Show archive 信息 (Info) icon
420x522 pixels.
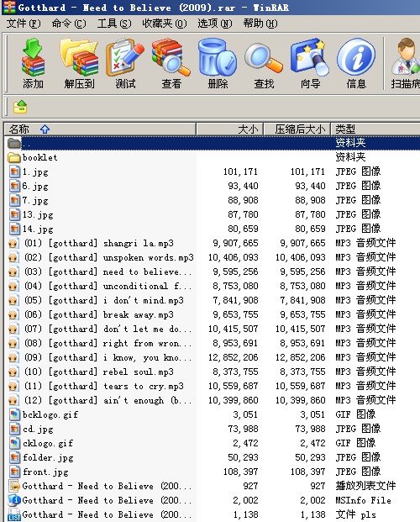tap(356, 58)
